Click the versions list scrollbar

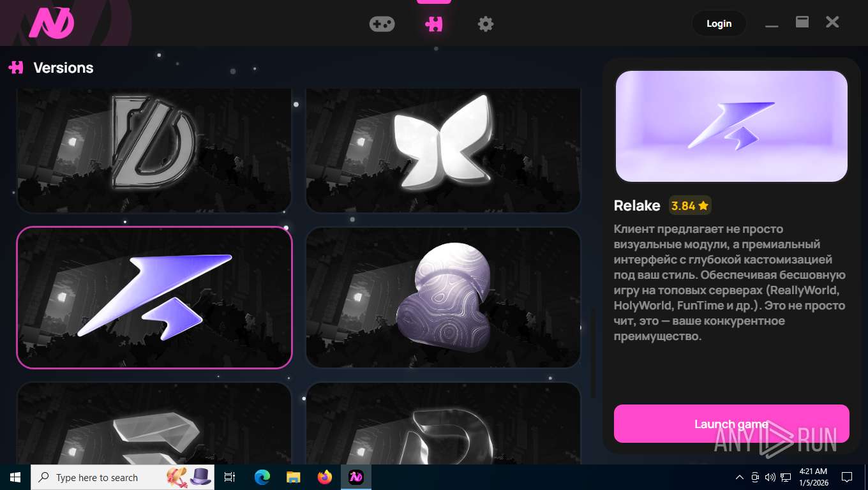click(x=592, y=354)
